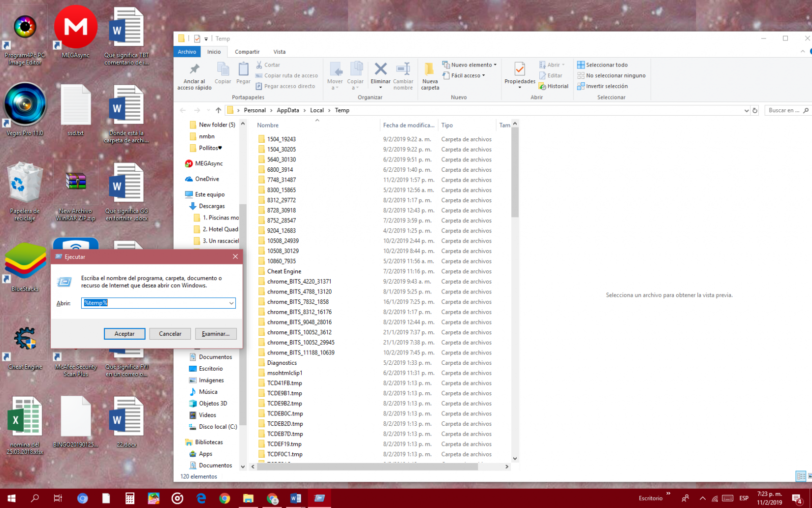Click the quick access toolbar Properties checkmark icon

[197, 38]
